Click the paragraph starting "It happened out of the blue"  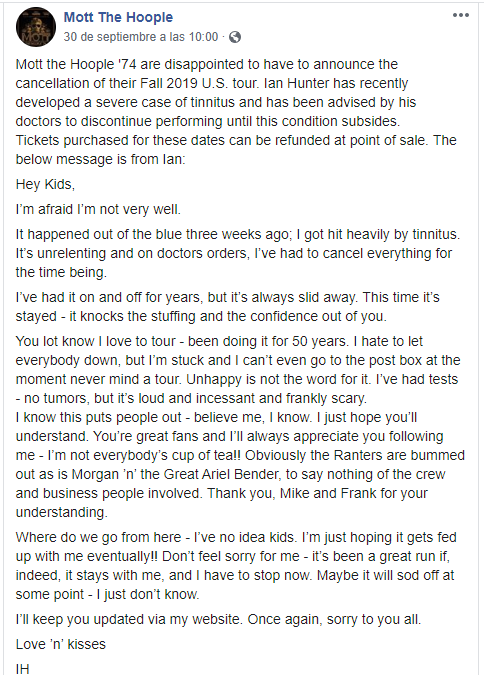[x=238, y=253]
